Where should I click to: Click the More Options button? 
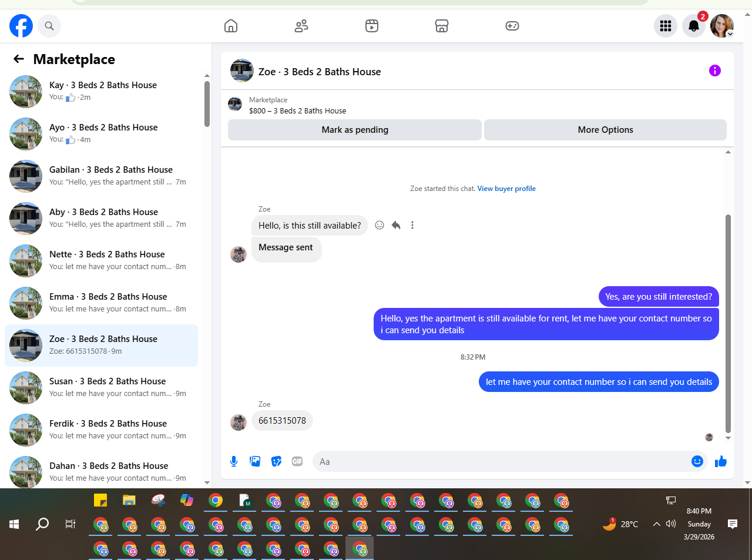click(x=605, y=130)
